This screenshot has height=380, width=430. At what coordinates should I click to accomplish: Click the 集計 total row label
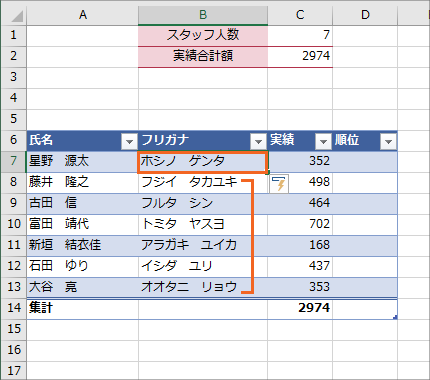pos(83,308)
